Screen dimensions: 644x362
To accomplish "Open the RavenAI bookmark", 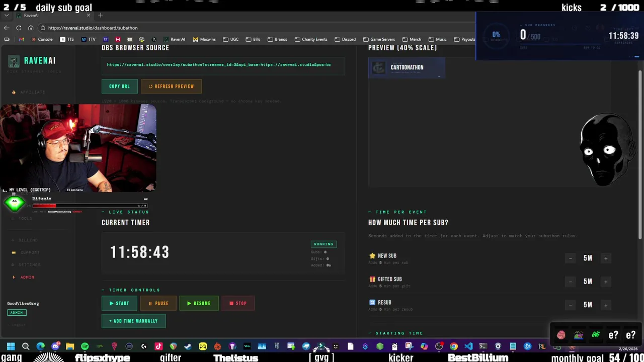I will coord(174,39).
